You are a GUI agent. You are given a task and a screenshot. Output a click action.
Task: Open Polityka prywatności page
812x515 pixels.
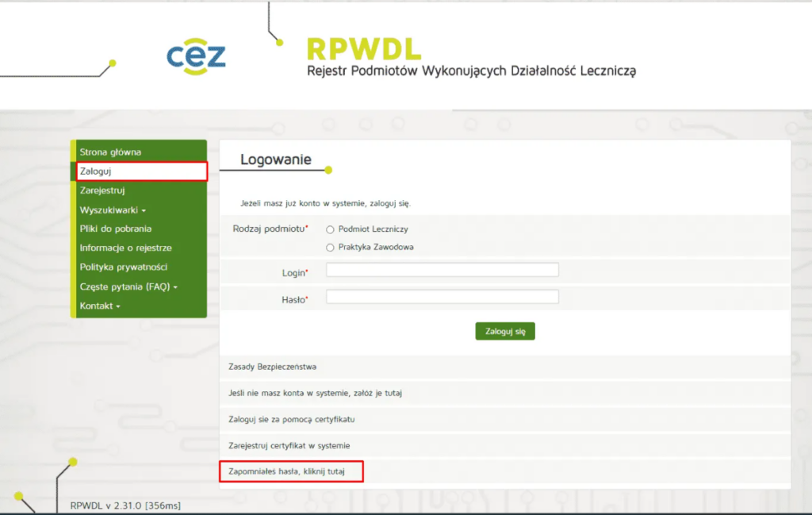point(123,267)
